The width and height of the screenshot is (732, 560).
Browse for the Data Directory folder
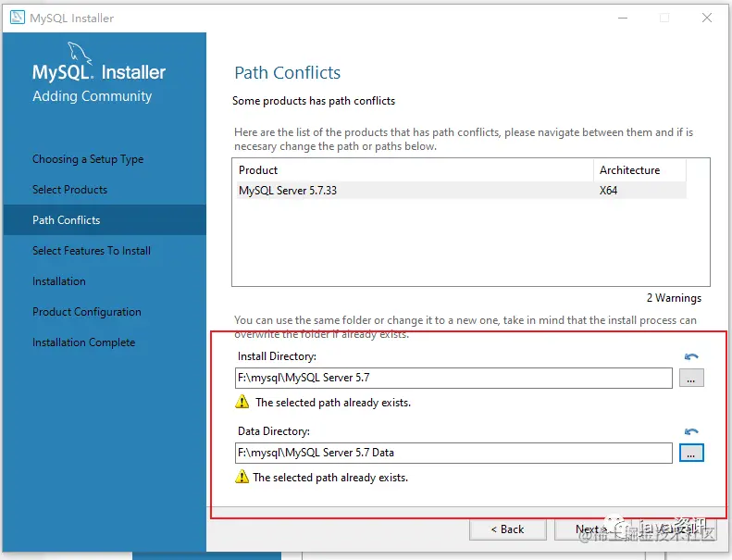click(x=691, y=453)
